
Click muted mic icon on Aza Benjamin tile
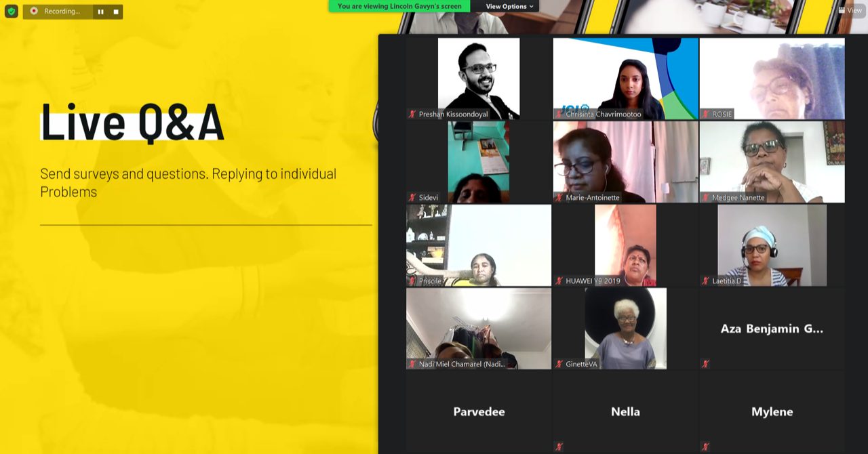[x=705, y=364]
